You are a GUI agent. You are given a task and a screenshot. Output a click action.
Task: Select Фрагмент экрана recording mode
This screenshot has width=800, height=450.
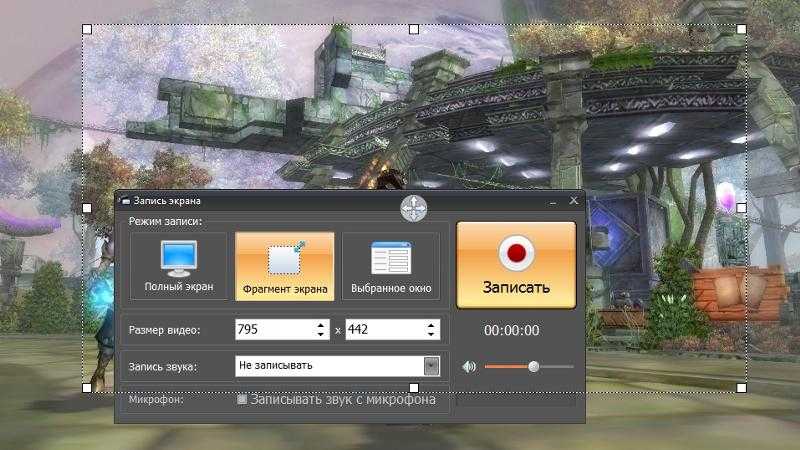click(x=285, y=266)
